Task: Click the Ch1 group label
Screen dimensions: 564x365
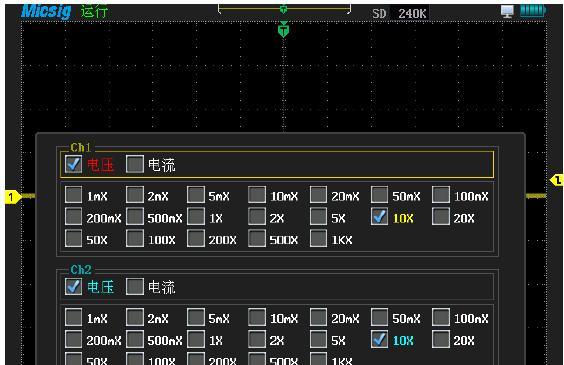Action: point(81,147)
